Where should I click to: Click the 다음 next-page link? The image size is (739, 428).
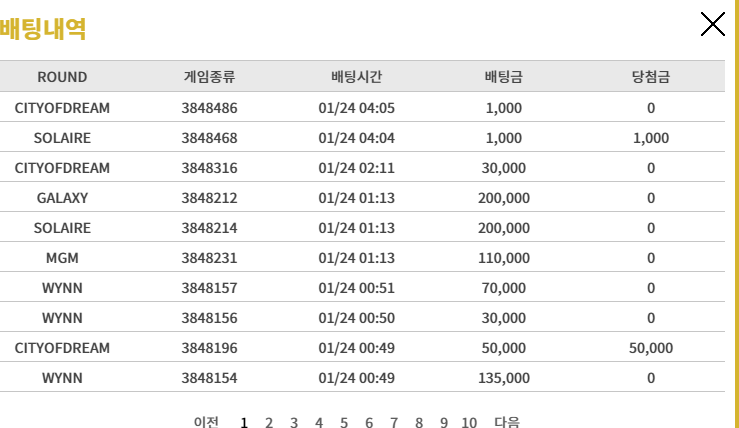pos(507,422)
